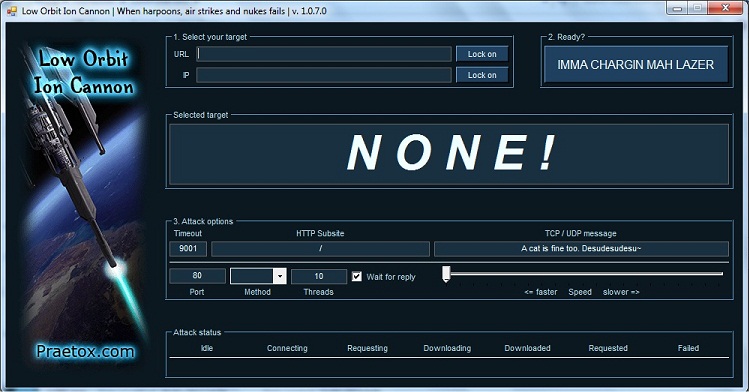Click the Praetox.com logo text
749x392 pixels.
pyautogui.click(x=85, y=351)
